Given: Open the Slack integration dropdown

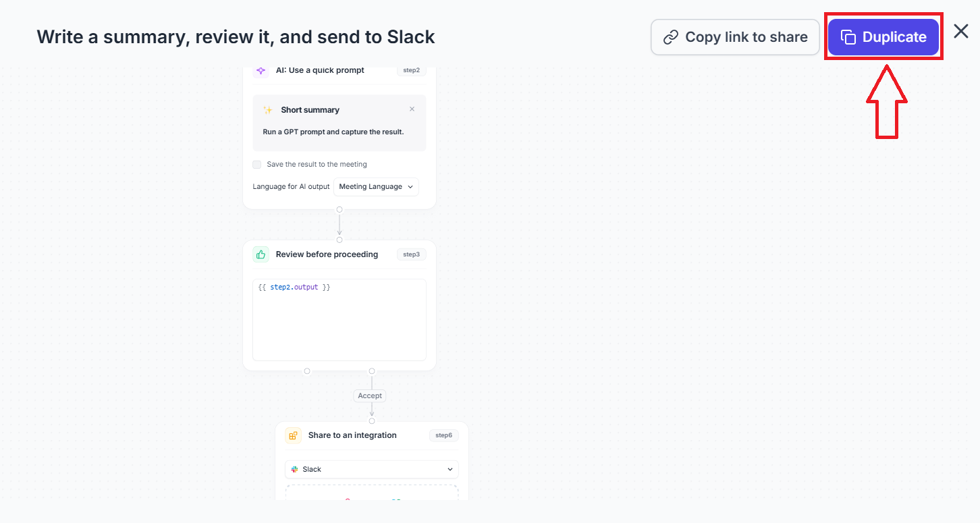Looking at the screenshot, I should [x=372, y=469].
